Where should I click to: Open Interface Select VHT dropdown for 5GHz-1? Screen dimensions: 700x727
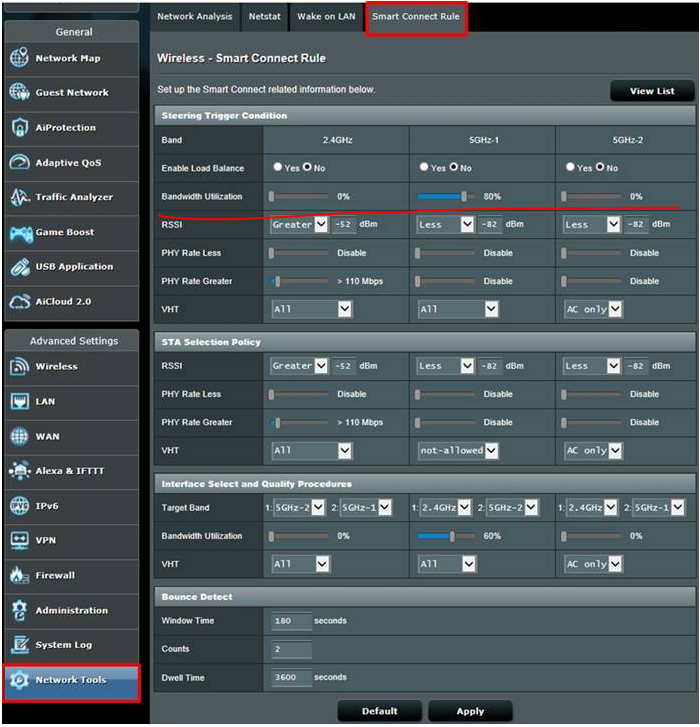tap(446, 564)
